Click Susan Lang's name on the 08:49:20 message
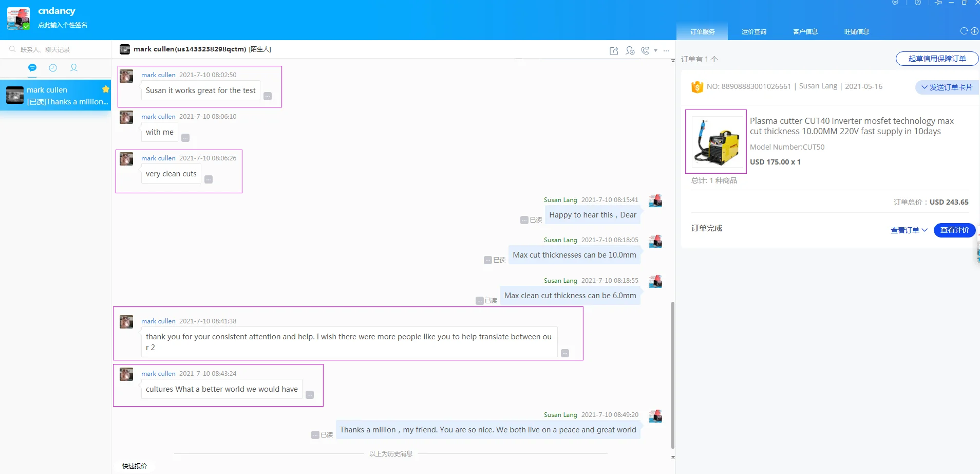This screenshot has height=474, width=980. (560, 415)
